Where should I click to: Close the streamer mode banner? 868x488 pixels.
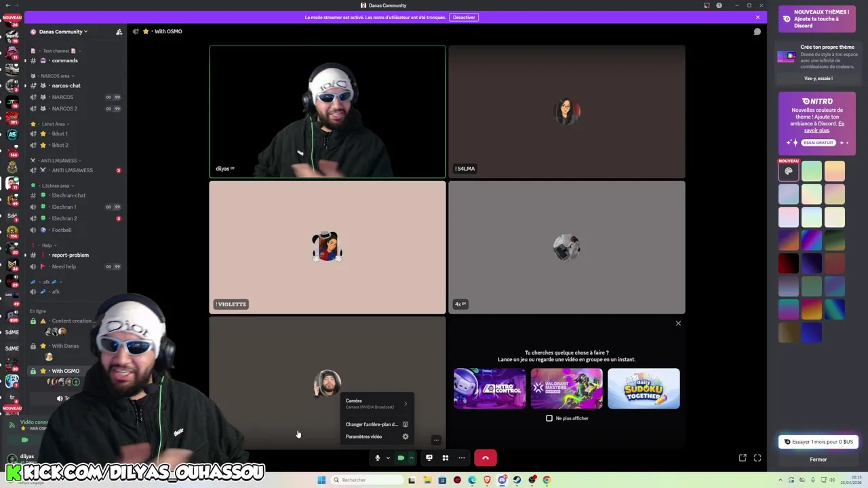pos(757,17)
